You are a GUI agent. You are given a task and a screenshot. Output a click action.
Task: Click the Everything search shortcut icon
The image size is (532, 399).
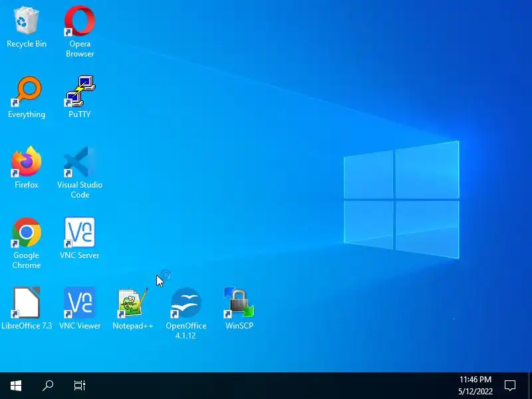coord(27,92)
